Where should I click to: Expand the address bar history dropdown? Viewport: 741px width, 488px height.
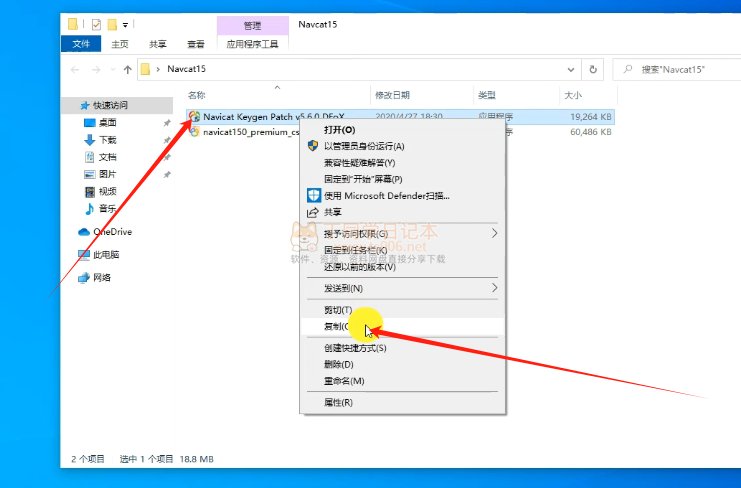[571, 70]
